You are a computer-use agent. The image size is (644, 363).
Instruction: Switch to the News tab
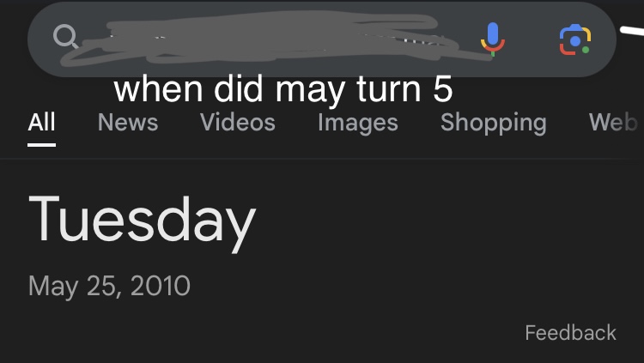(x=128, y=123)
